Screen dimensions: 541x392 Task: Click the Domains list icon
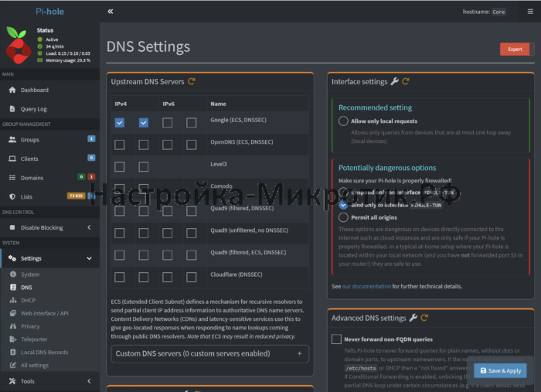pos(12,177)
